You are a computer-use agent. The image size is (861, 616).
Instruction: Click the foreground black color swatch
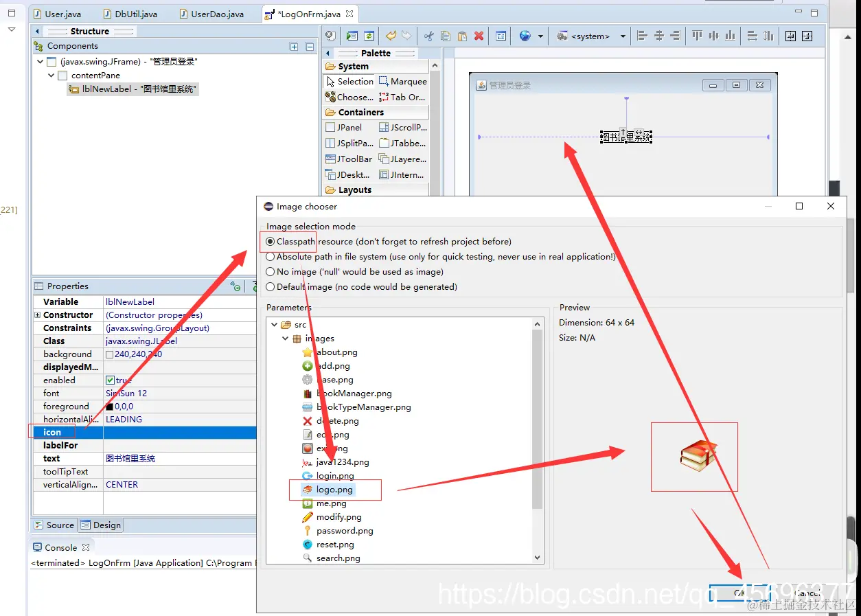click(109, 407)
